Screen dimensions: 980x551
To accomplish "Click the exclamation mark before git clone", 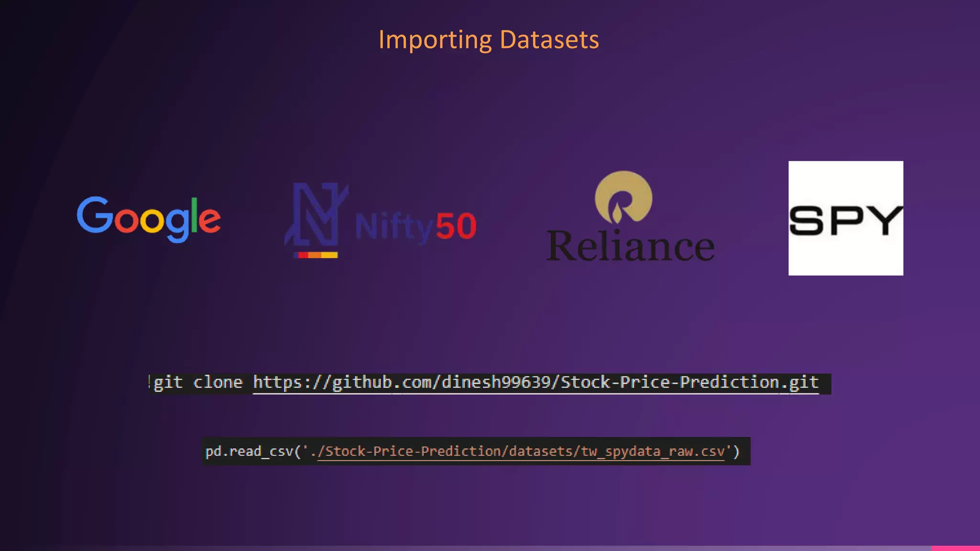I will point(149,382).
